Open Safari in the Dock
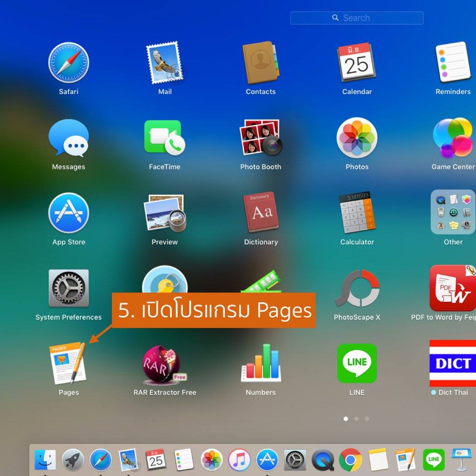This screenshot has width=476, height=476. pos(101,460)
